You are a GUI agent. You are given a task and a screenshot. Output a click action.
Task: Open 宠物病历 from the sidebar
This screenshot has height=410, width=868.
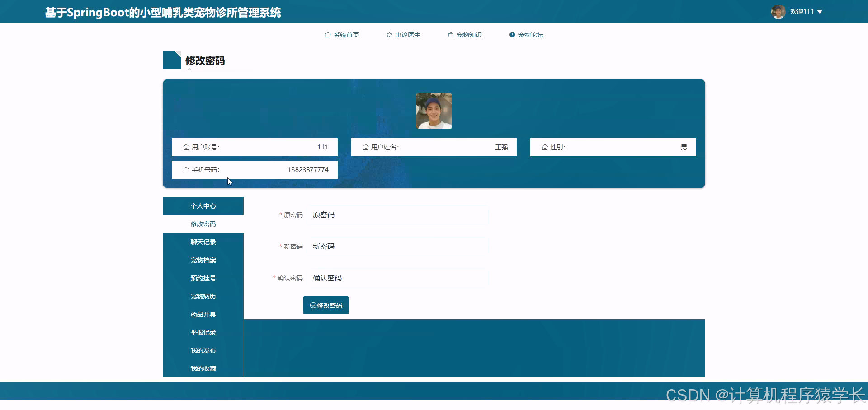tap(203, 296)
